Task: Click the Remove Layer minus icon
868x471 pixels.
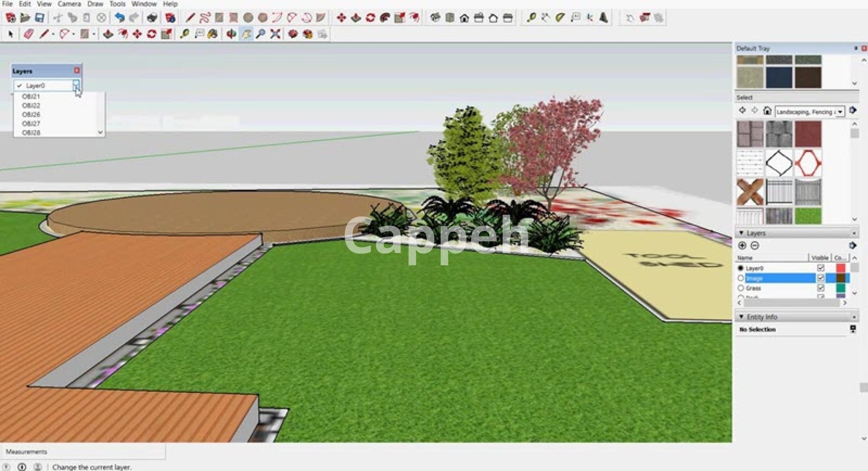Action: pos(755,245)
